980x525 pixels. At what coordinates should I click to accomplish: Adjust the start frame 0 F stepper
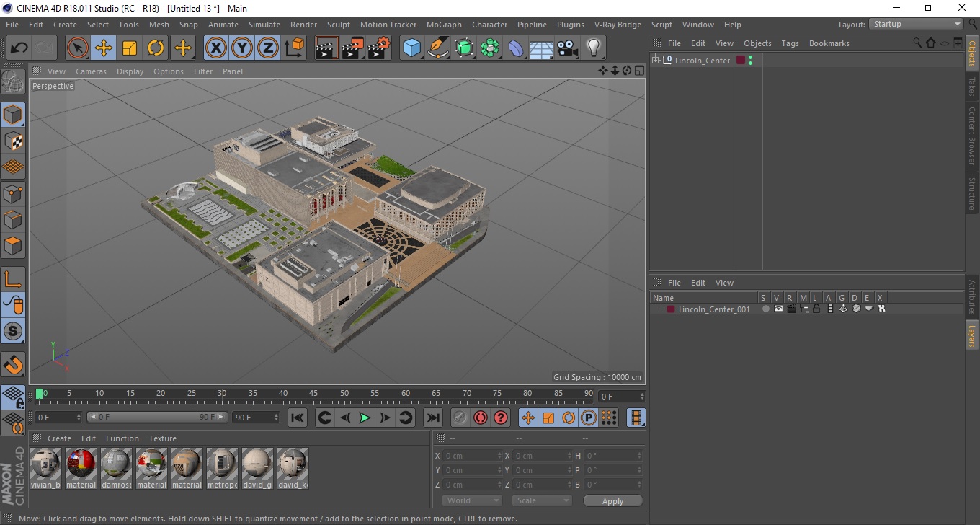pos(79,418)
